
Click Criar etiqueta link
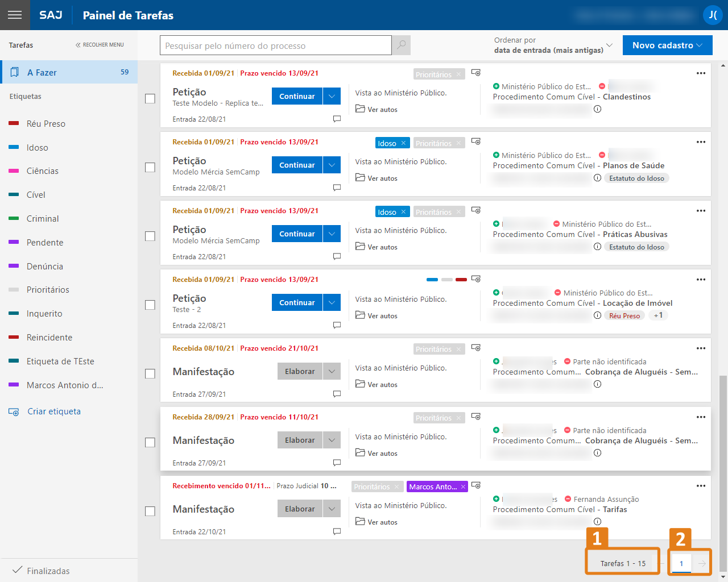pyautogui.click(x=54, y=411)
